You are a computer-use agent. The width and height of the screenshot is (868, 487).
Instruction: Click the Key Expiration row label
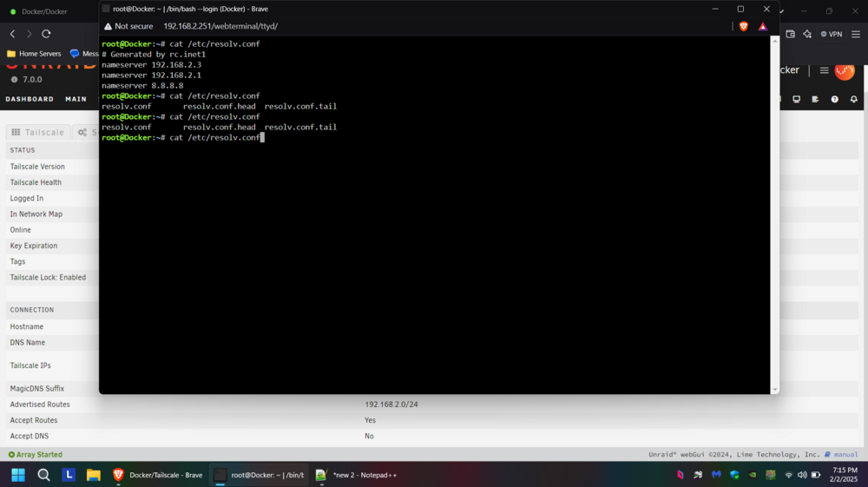point(33,246)
